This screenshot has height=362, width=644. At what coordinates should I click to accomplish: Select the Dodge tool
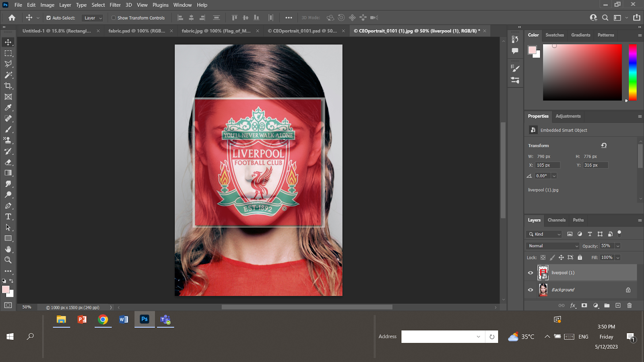coord(8,195)
